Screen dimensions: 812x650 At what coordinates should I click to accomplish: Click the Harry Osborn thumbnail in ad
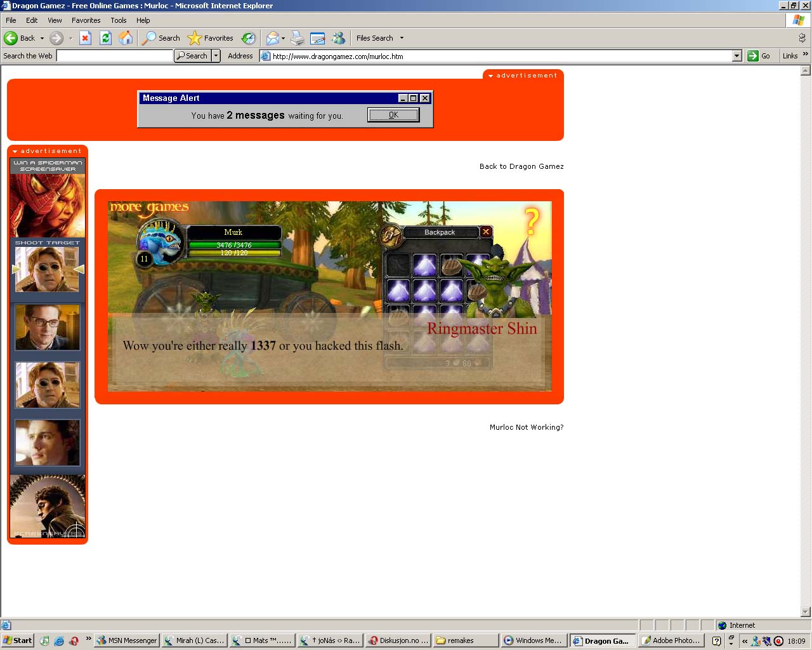point(48,442)
